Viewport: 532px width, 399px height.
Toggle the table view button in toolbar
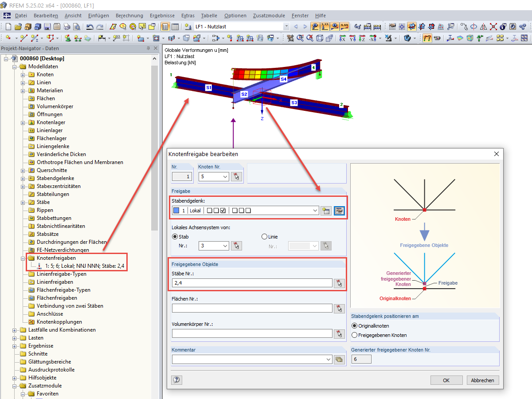(x=175, y=27)
